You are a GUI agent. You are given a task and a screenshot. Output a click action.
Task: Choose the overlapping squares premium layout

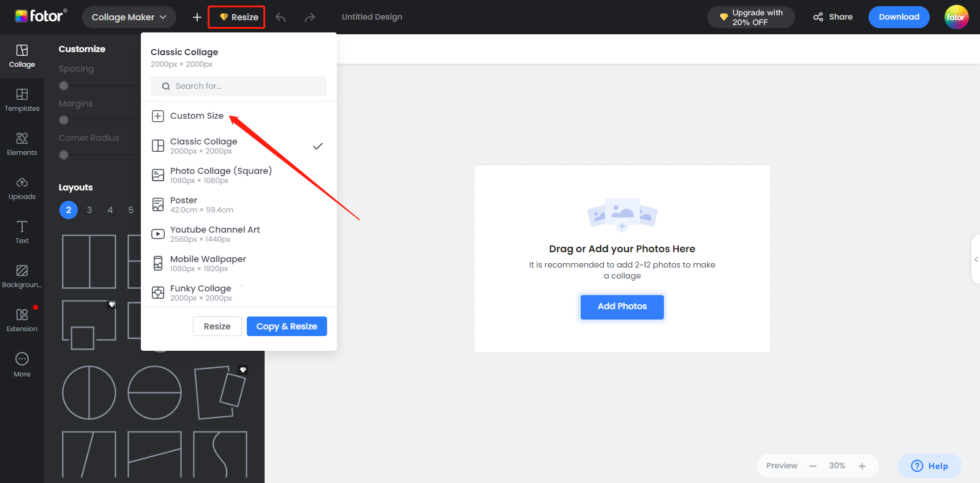click(89, 325)
